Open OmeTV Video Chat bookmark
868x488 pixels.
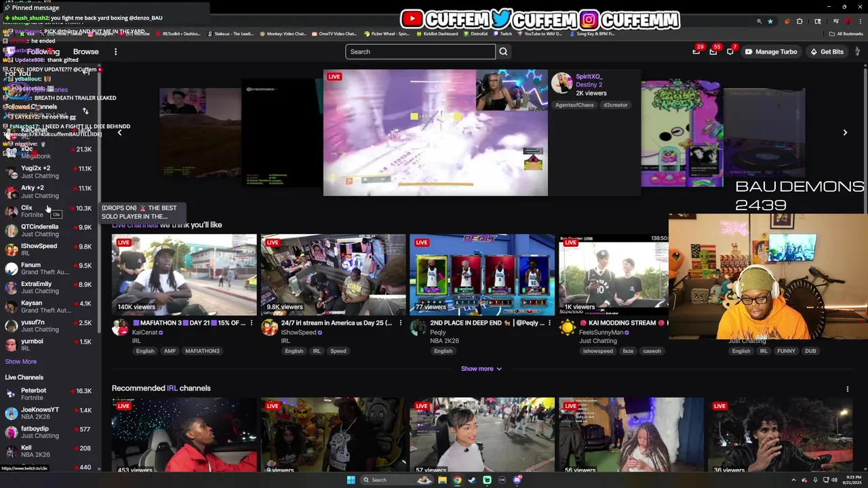(x=334, y=33)
